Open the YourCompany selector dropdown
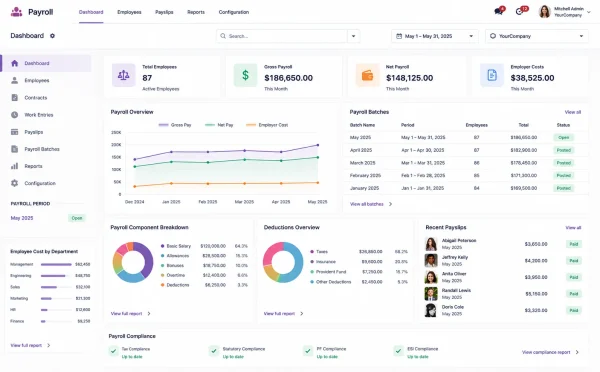 click(x=537, y=36)
